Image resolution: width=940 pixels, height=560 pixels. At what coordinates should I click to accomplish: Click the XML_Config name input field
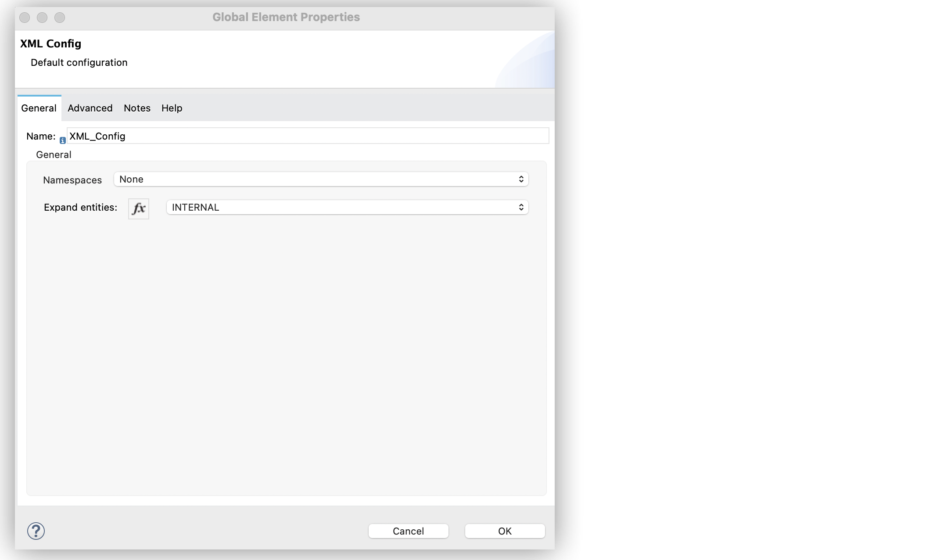307,136
